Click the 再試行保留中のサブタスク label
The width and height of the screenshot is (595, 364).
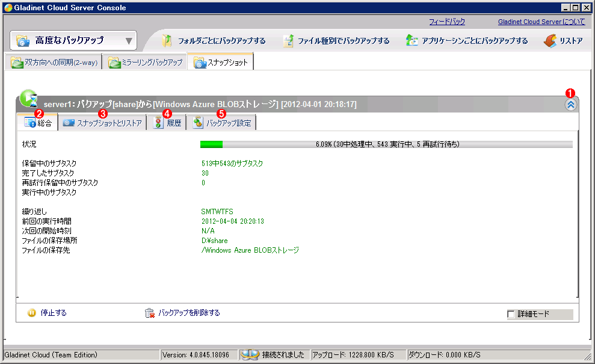pyautogui.click(x=60, y=183)
